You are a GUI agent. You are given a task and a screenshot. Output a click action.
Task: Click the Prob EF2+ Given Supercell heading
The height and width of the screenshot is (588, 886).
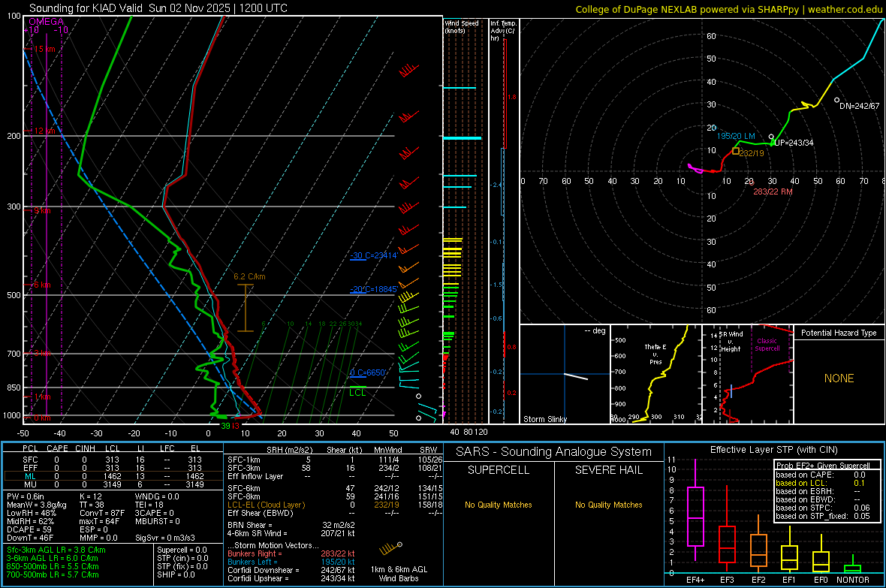pos(823,466)
